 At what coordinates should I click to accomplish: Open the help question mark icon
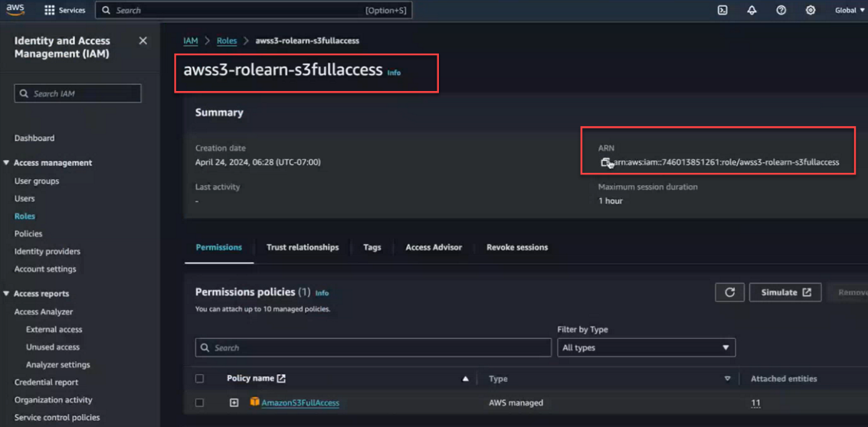pos(781,10)
